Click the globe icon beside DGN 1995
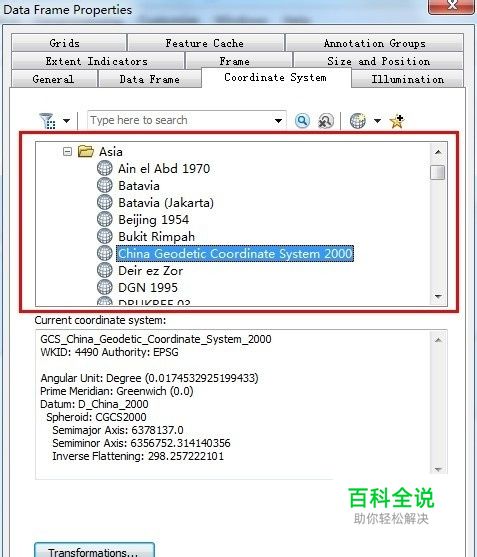This screenshot has width=477, height=557. [x=105, y=287]
